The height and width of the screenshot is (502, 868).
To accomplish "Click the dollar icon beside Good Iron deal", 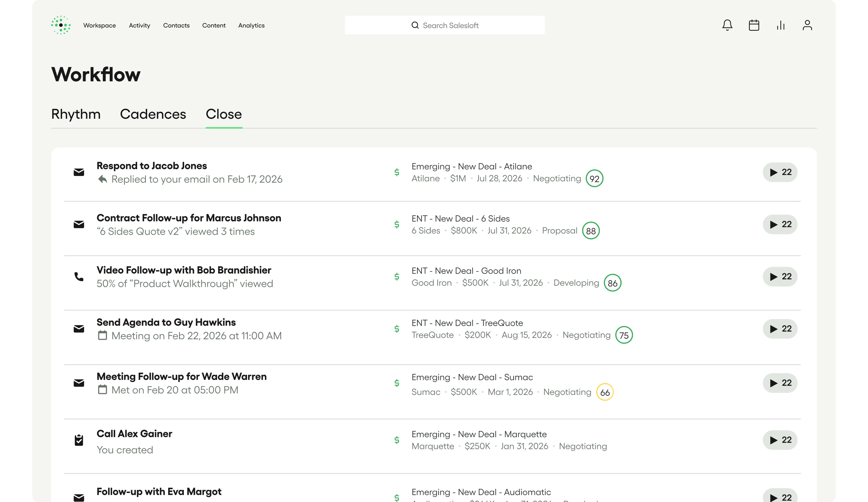I will coord(397,277).
